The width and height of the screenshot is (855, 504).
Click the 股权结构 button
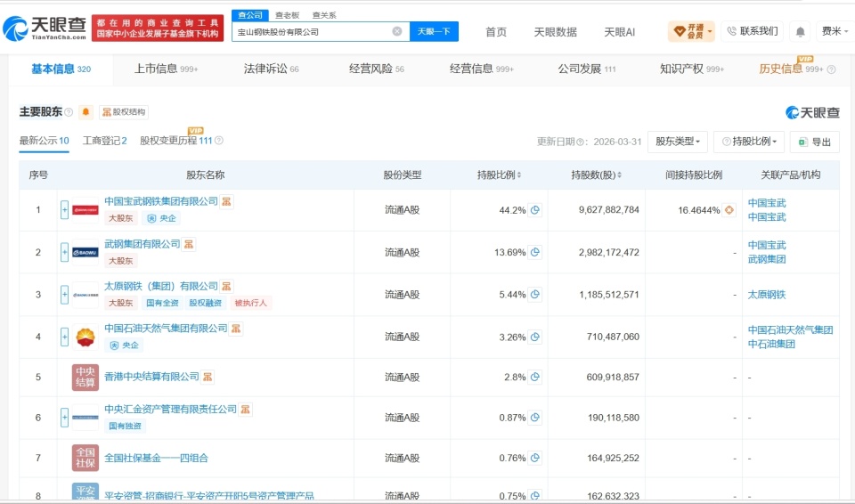click(124, 112)
